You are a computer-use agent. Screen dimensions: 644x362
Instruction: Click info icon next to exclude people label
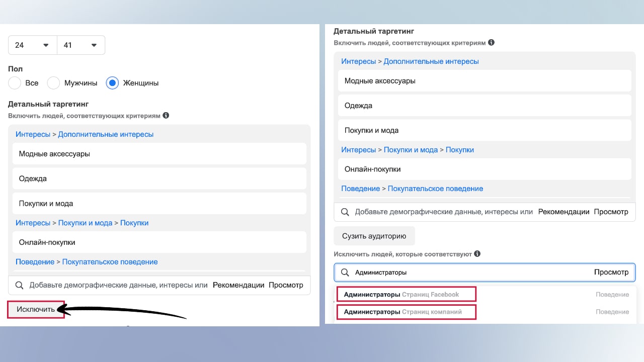click(477, 254)
